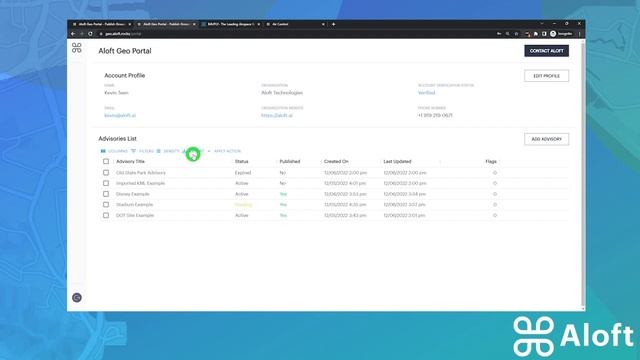Image resolution: width=640 pixels, height=360 pixels.
Task: Switch to the first Aloft Geo Portal browser tab
Action: click(102, 24)
